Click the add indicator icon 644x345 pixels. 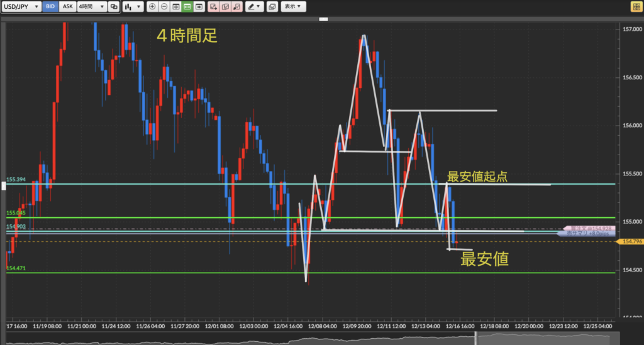213,6
